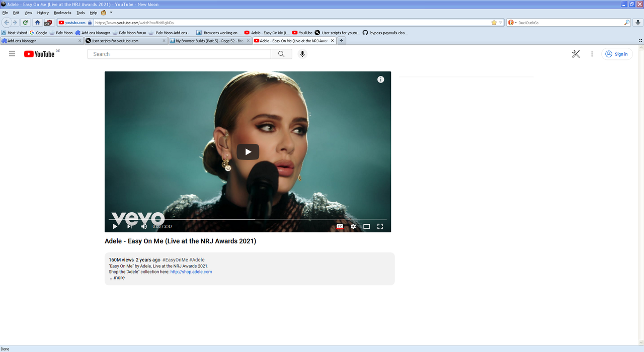Click the youtube.com site identity button

coord(75,23)
